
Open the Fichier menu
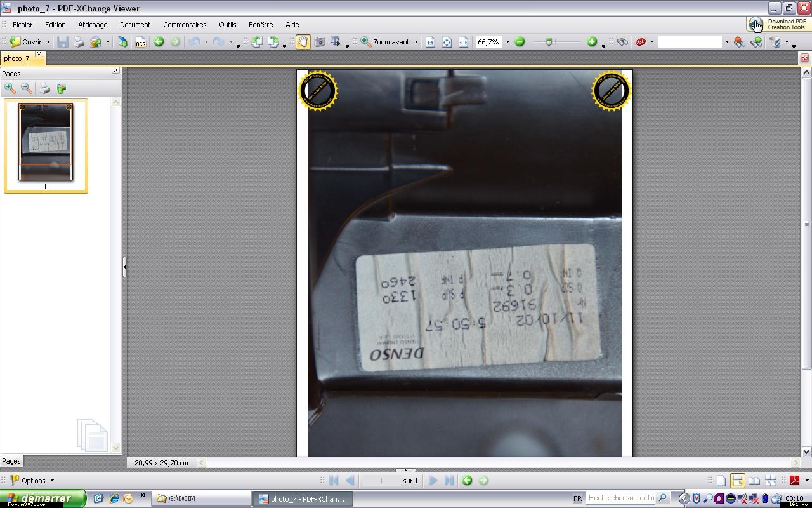(x=22, y=25)
